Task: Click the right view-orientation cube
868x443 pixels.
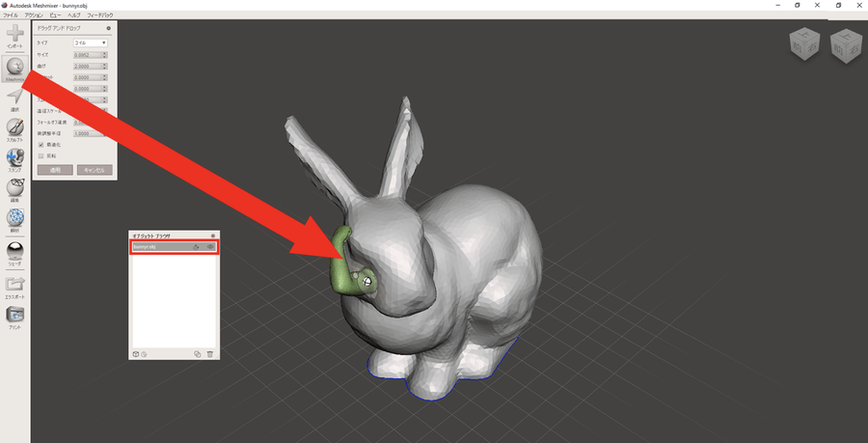Action: 846,45
